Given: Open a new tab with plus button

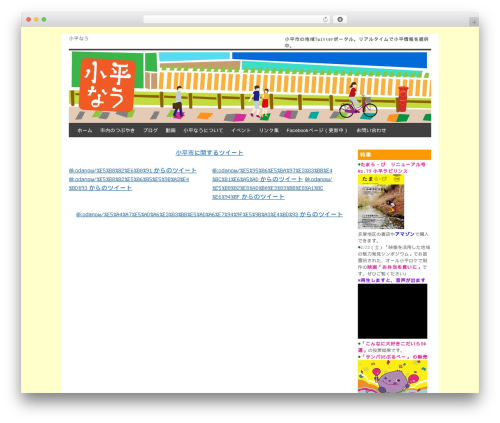Looking at the screenshot, I should 474,22.
